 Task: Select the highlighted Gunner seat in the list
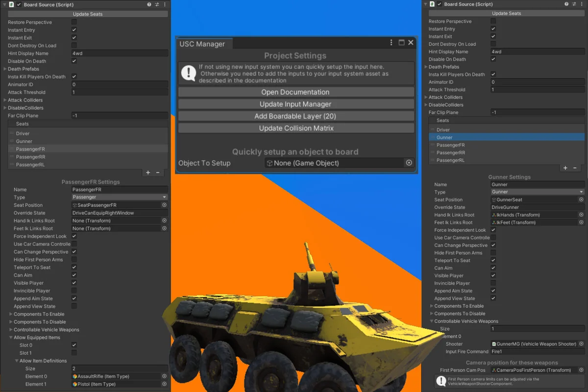(x=506, y=138)
